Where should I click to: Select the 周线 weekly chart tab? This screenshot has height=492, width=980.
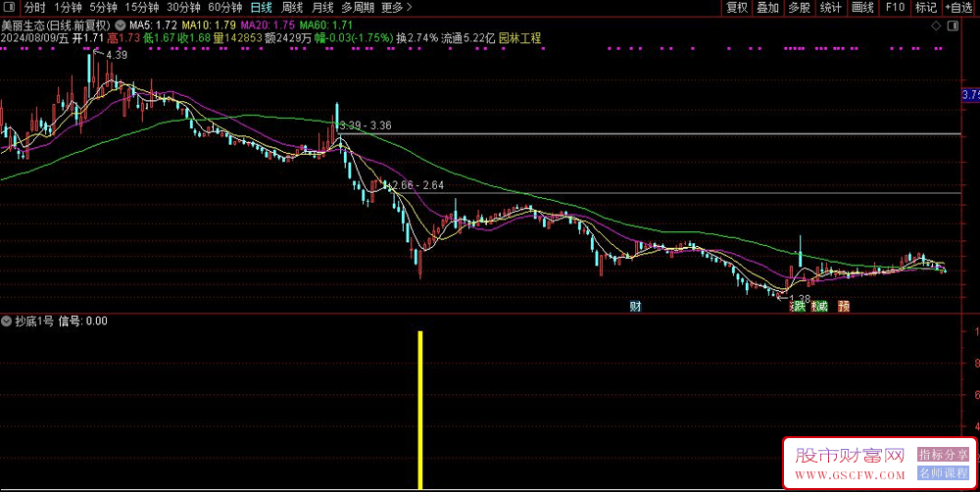coord(292,8)
